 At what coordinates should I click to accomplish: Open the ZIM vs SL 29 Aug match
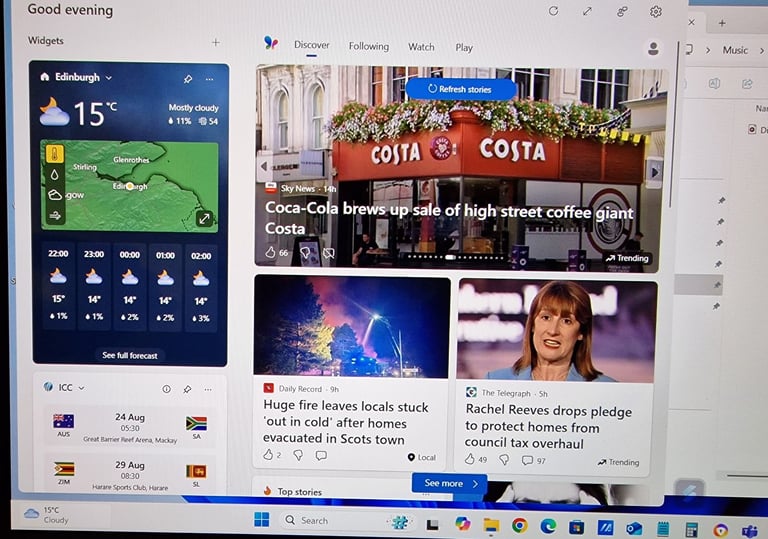(130, 475)
